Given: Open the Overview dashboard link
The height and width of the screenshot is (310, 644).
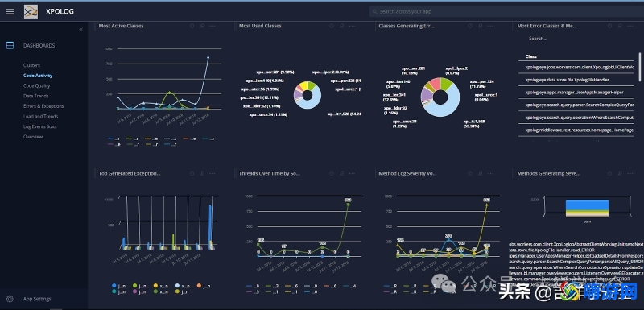Looking at the screenshot, I should coord(33,137).
